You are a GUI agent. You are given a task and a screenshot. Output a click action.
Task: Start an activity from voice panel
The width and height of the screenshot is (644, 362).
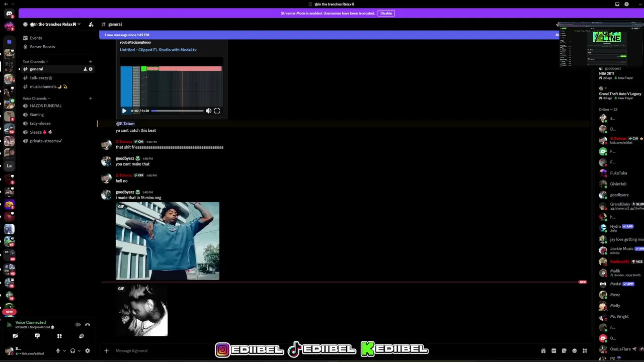[x=59, y=336]
